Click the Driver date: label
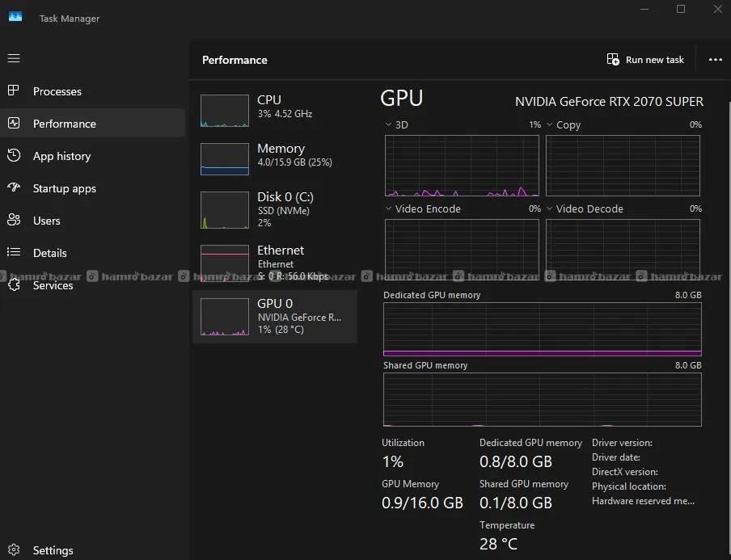The width and height of the screenshot is (731, 560). tap(616, 457)
